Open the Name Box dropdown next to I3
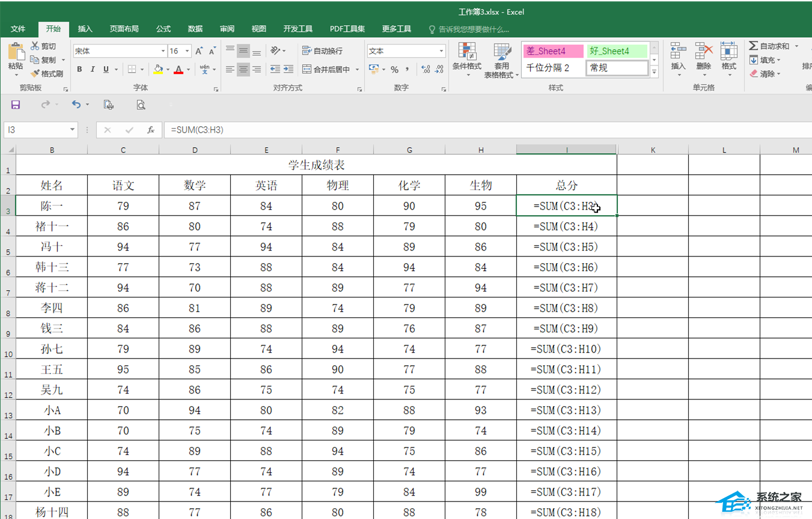 click(72, 130)
